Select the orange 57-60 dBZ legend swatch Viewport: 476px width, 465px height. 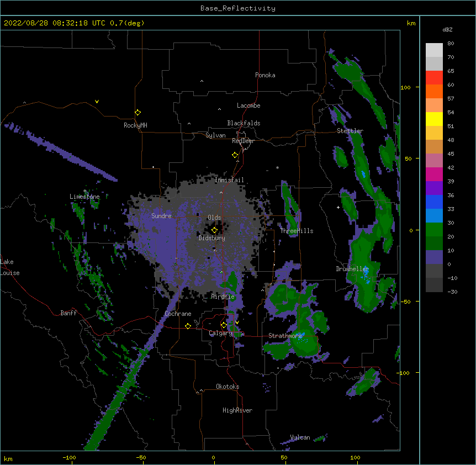click(x=434, y=91)
